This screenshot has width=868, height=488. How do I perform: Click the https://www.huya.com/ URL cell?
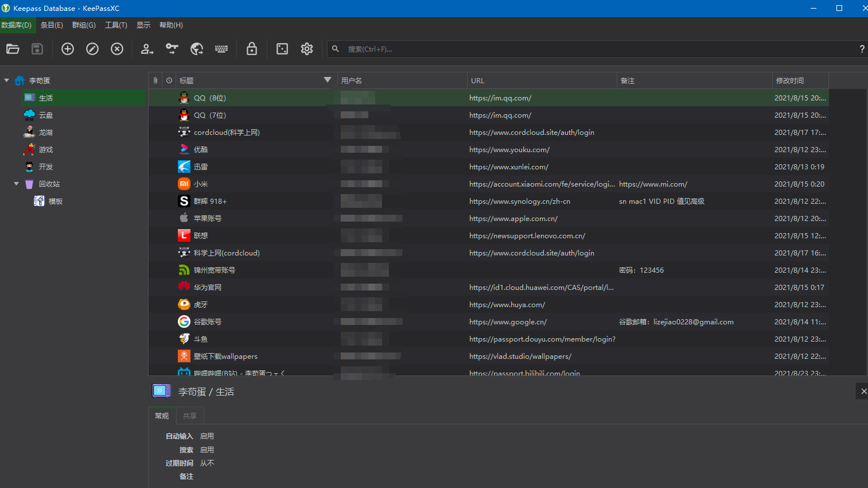tap(507, 304)
